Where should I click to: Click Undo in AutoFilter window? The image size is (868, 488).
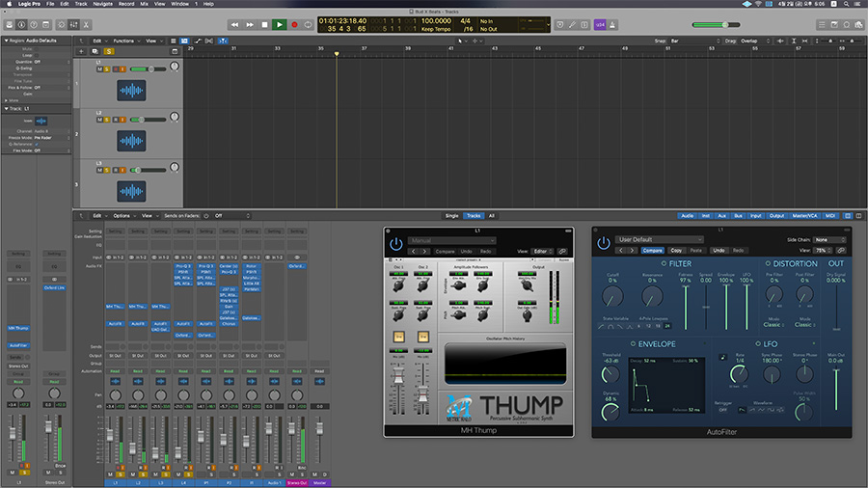(719, 251)
